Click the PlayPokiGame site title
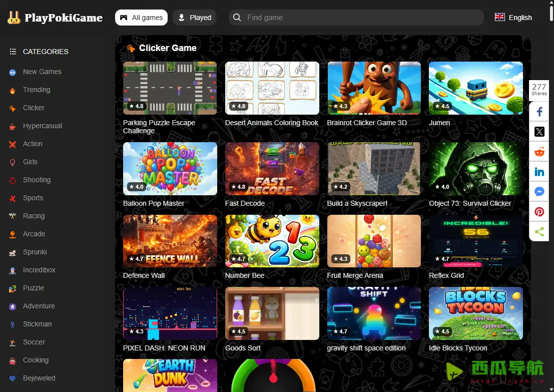The width and height of the screenshot is (554, 392). coord(64,18)
